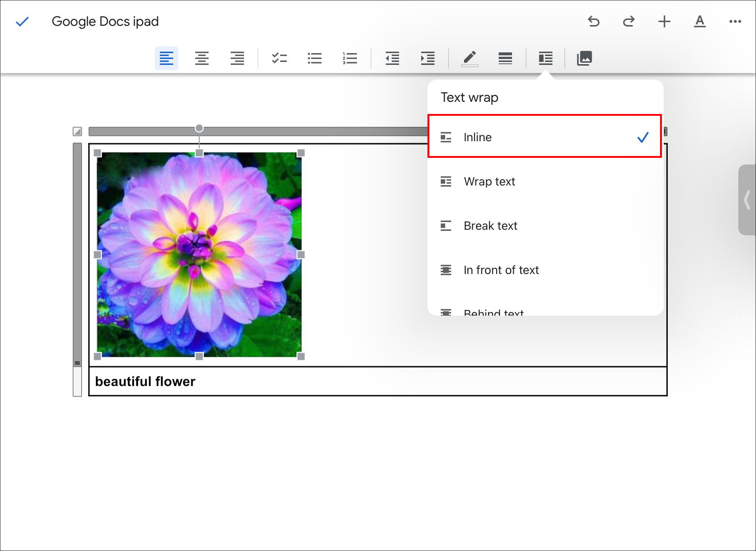Click the undo arrow icon
756x551 pixels.
(x=594, y=21)
